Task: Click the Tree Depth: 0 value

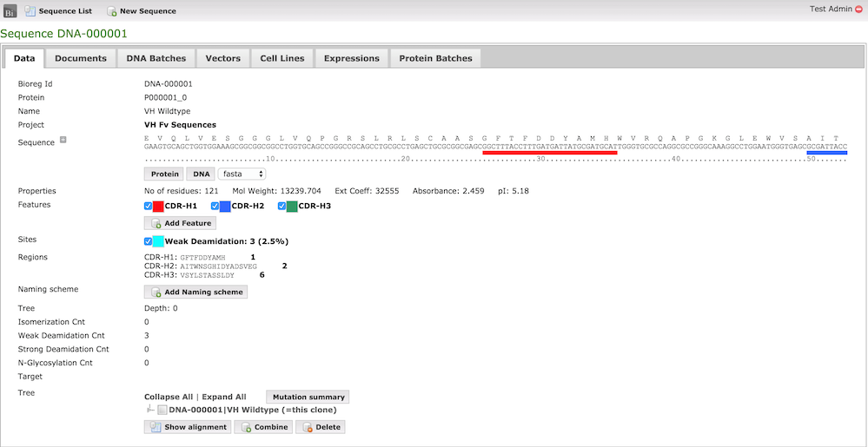Action: point(161,308)
